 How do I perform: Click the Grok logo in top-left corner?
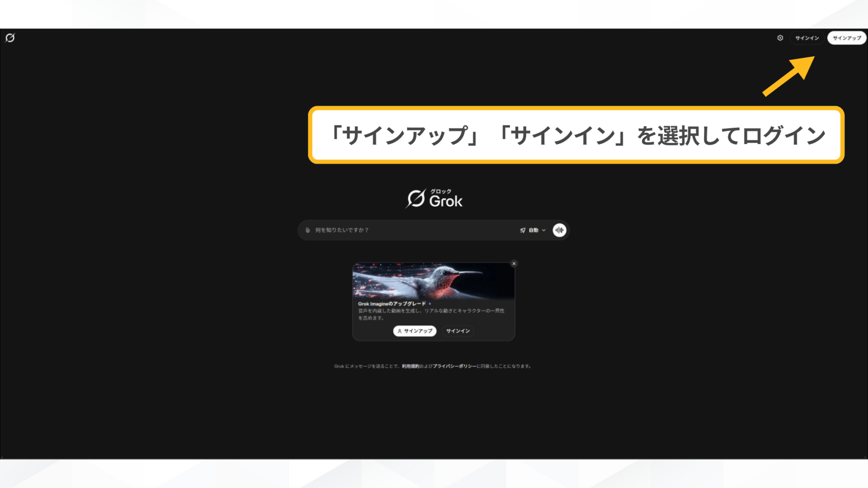(10, 38)
